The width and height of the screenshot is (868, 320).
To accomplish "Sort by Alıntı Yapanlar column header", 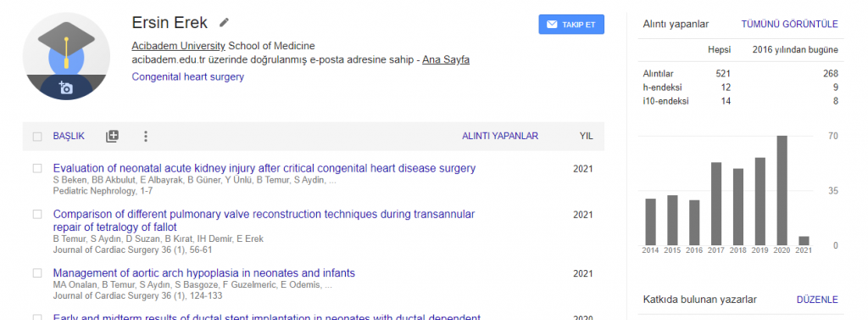I will 500,136.
